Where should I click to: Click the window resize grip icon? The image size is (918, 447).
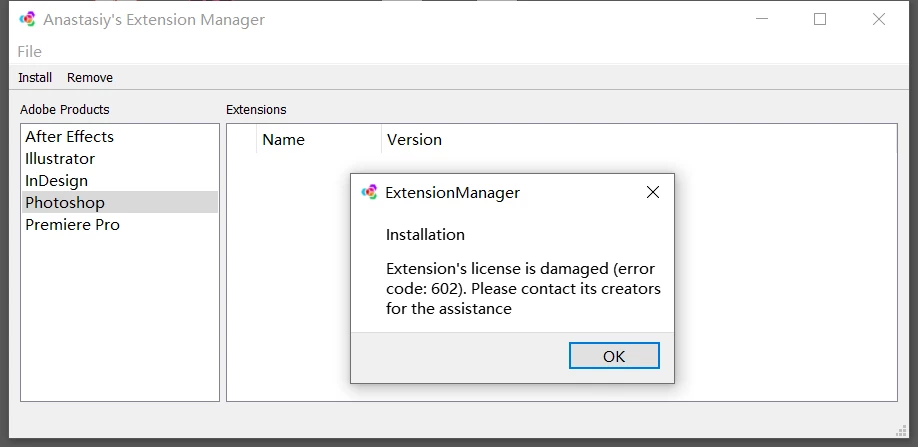(x=902, y=431)
